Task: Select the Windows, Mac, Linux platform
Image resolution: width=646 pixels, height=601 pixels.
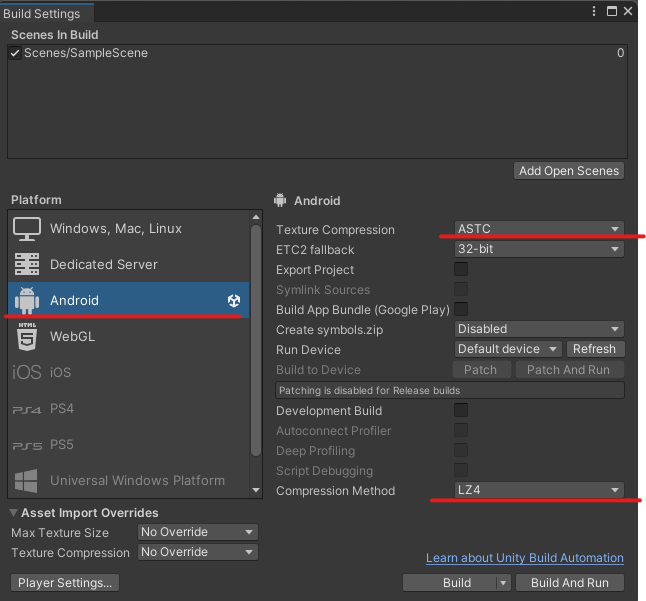Action: 129,229
